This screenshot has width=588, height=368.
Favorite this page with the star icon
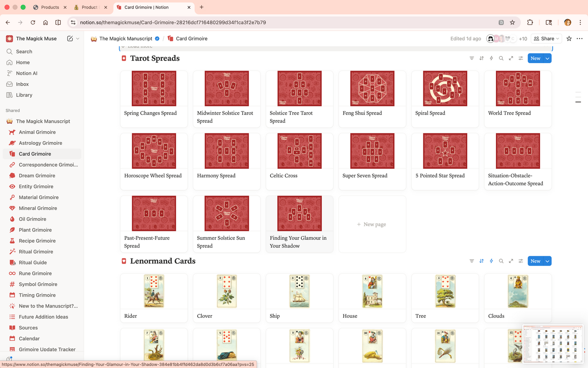[x=569, y=38]
